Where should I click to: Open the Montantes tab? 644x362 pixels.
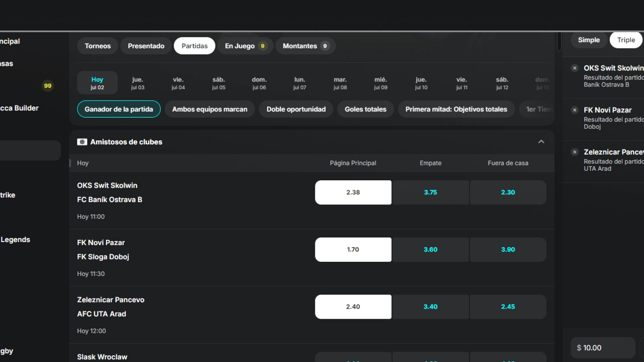click(306, 46)
